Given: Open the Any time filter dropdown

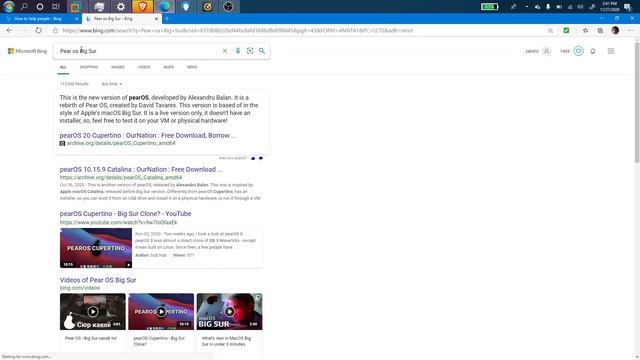Looking at the screenshot, I should pos(112,84).
